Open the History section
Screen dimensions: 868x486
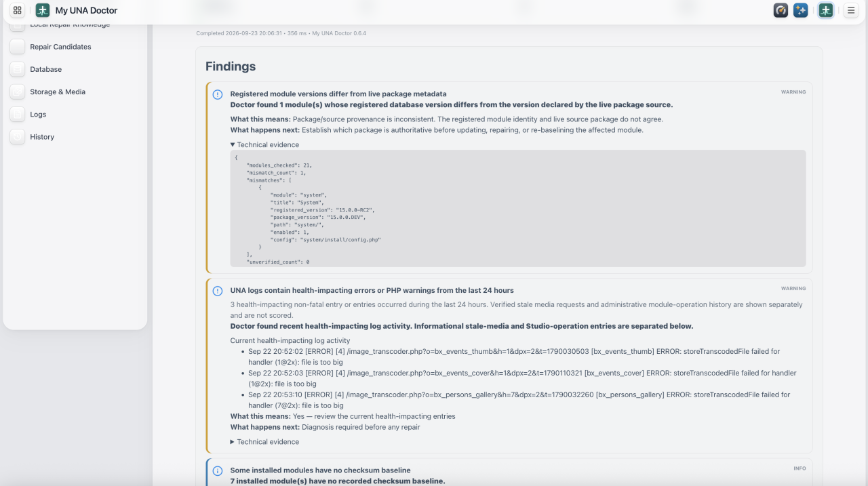pos(42,137)
